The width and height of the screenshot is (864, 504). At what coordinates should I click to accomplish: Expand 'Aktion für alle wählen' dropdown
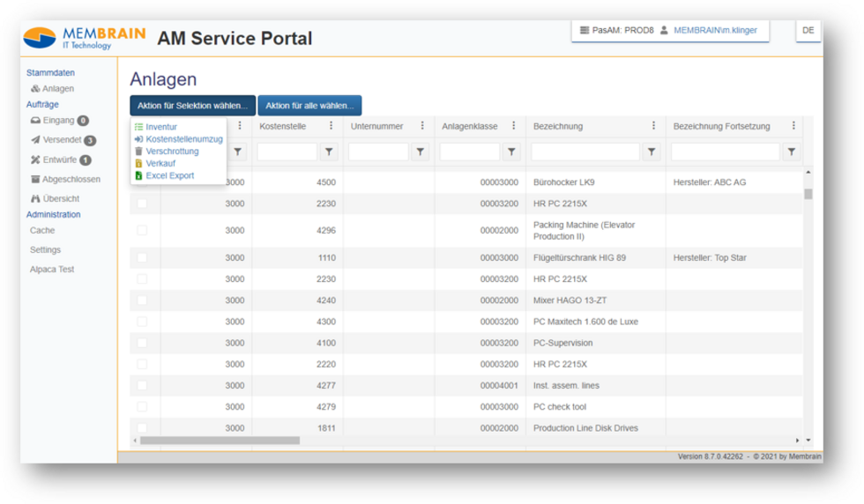point(309,106)
